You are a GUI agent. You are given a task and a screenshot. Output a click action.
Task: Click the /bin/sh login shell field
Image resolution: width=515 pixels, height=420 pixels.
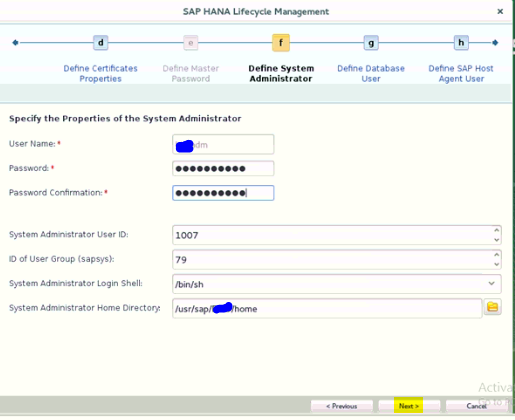337,284
